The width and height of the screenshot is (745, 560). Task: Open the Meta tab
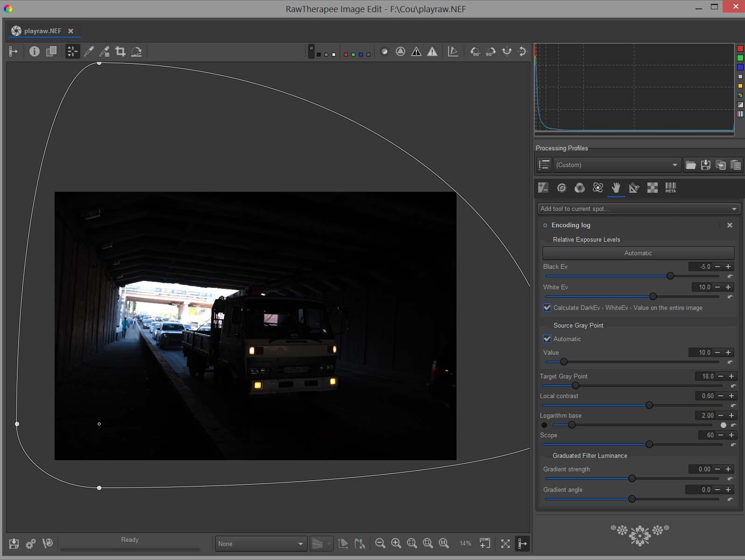coord(670,188)
